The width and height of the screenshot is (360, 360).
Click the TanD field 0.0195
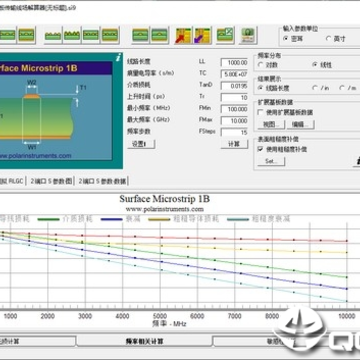[234, 86]
